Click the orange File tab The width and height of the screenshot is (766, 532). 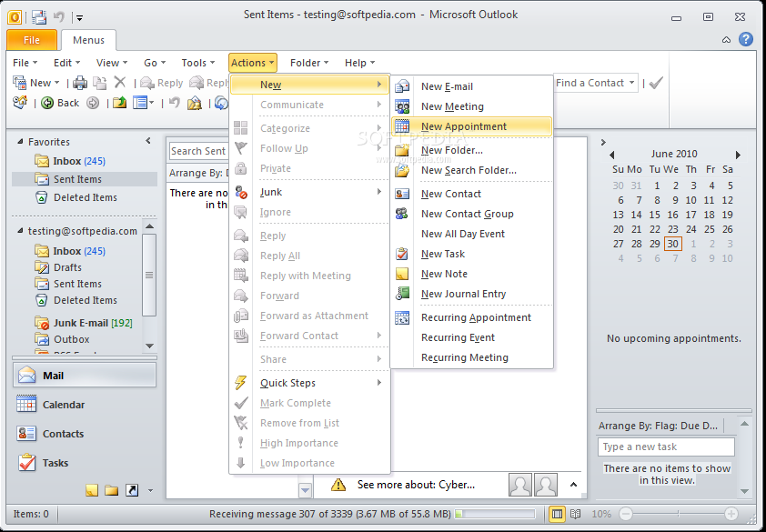point(32,40)
